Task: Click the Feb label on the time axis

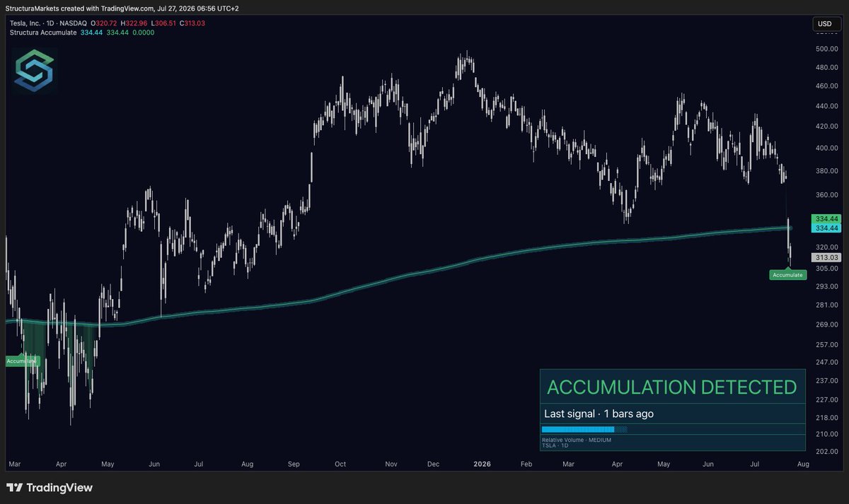Action: point(526,464)
